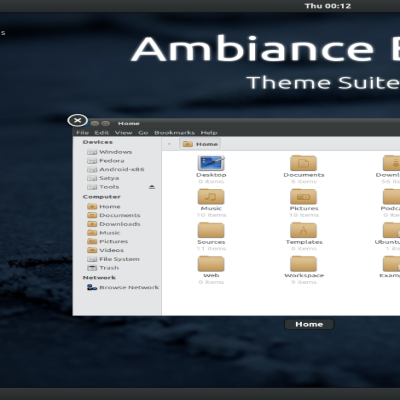This screenshot has width=400, height=400.
Task: Eject the Tools drive
Action: point(152,187)
